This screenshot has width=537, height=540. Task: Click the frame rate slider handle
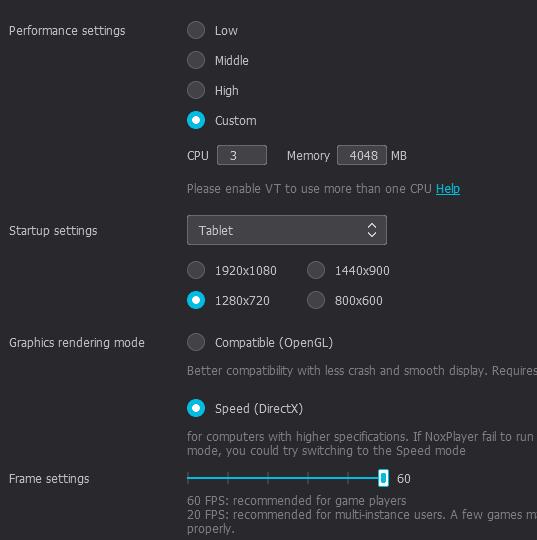pyautogui.click(x=383, y=478)
